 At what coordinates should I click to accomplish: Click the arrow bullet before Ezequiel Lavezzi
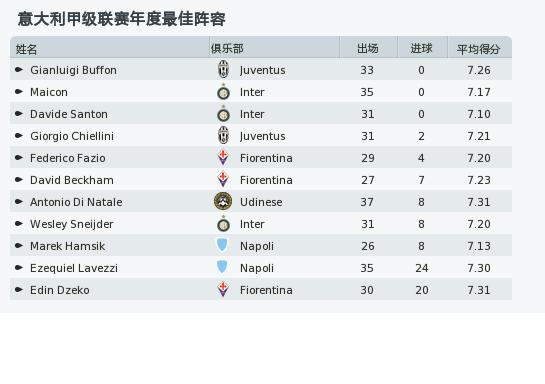pos(19,268)
